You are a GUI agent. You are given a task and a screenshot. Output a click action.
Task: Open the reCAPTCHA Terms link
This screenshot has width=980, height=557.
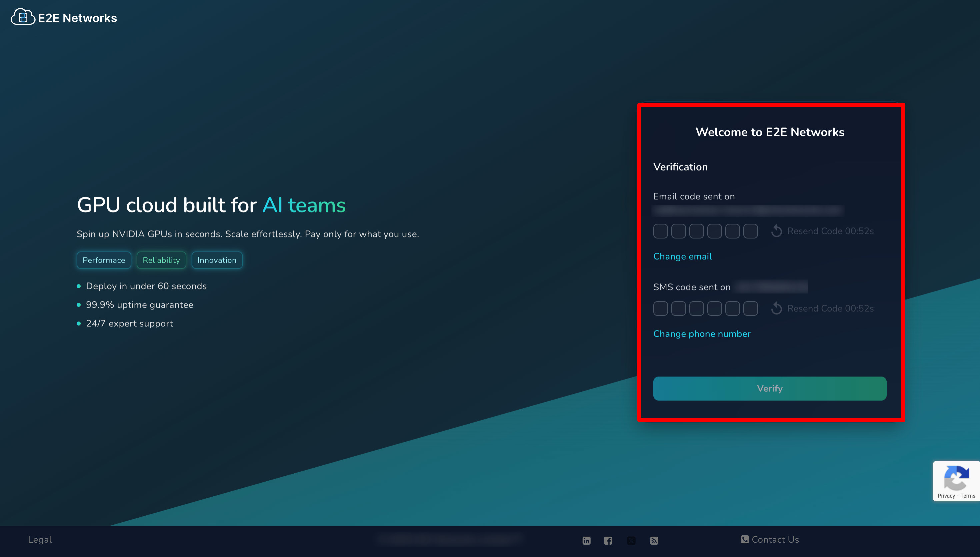968,496
